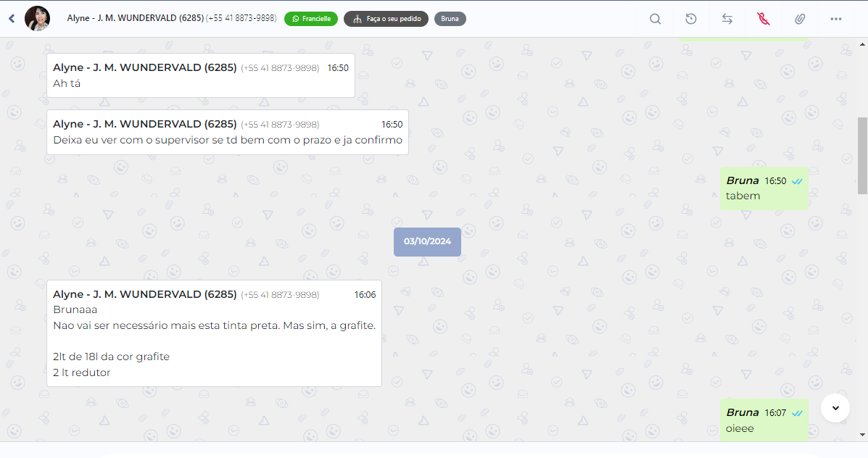Click the attachment paperclip icon
Image resolution: width=868 pixels, height=458 pixels.
tap(800, 19)
